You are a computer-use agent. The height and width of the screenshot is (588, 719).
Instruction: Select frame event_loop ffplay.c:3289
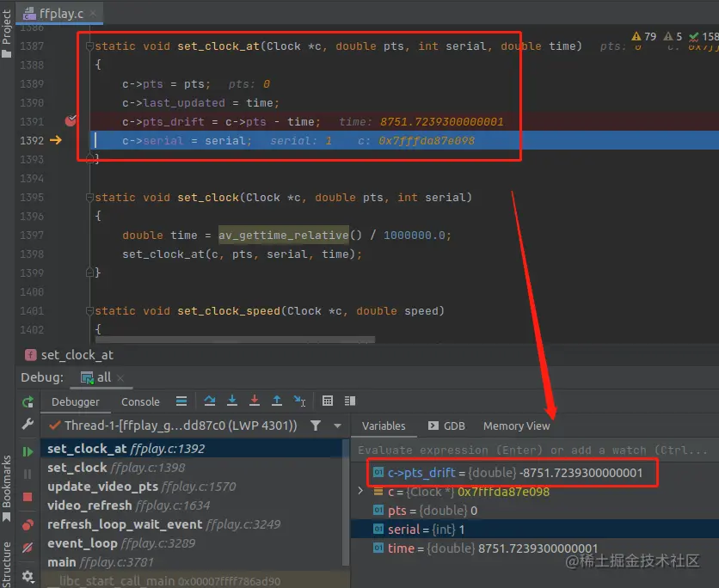click(192, 543)
